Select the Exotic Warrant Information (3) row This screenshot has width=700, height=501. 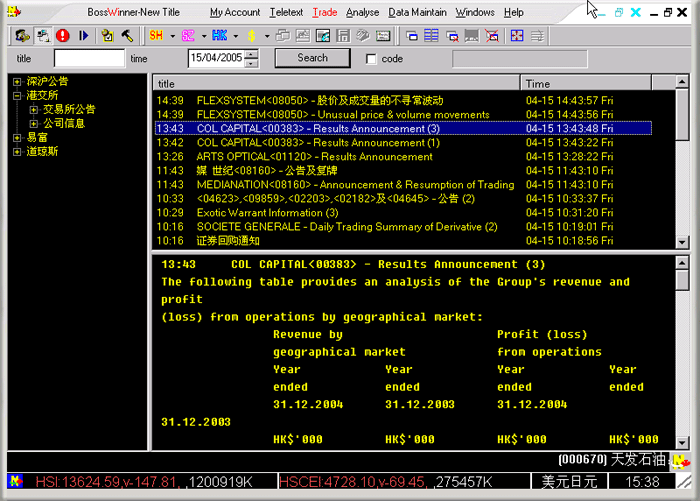pyautogui.click(x=403, y=213)
